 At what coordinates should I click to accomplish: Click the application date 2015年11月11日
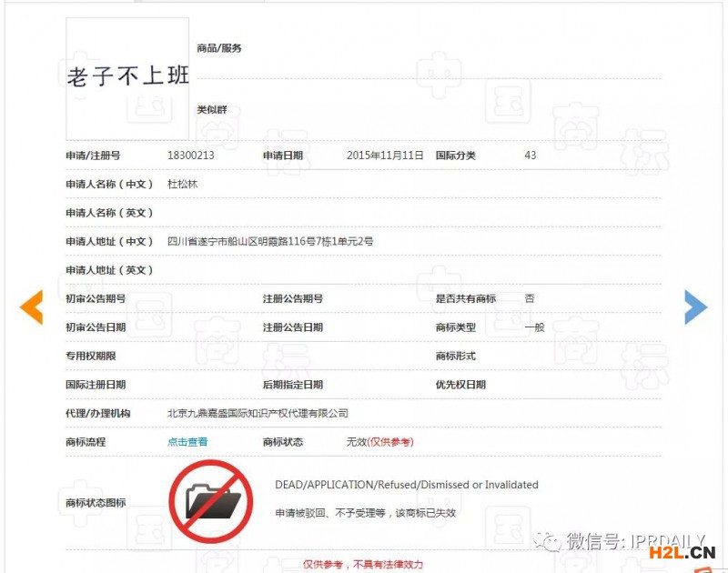coord(385,156)
